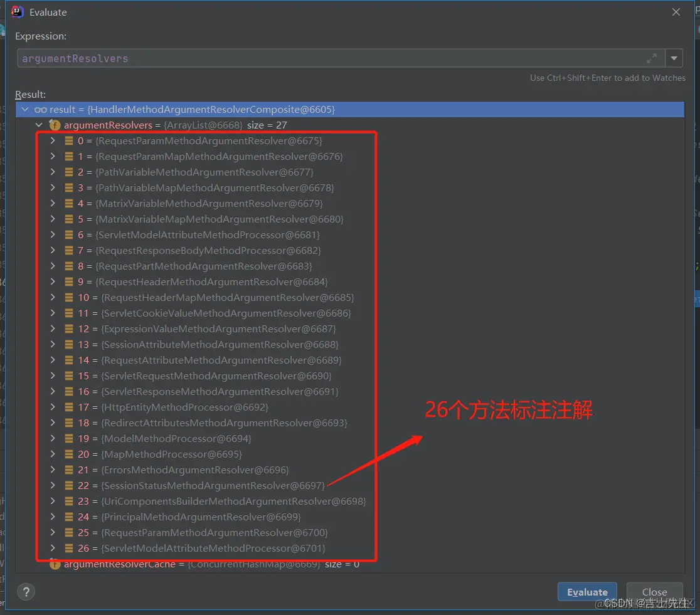Expand element 4 MatrixVariableMethodArgumentResolver

53,203
